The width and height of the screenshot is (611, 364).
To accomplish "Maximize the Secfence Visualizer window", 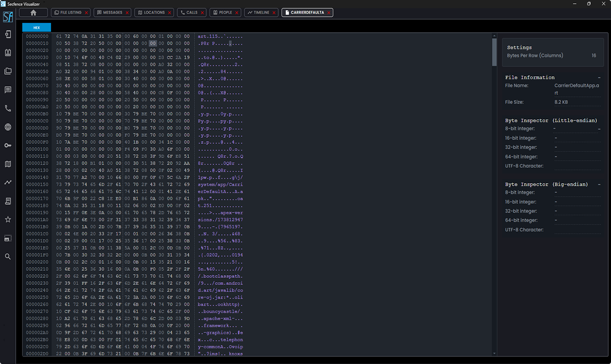I will point(589,3).
